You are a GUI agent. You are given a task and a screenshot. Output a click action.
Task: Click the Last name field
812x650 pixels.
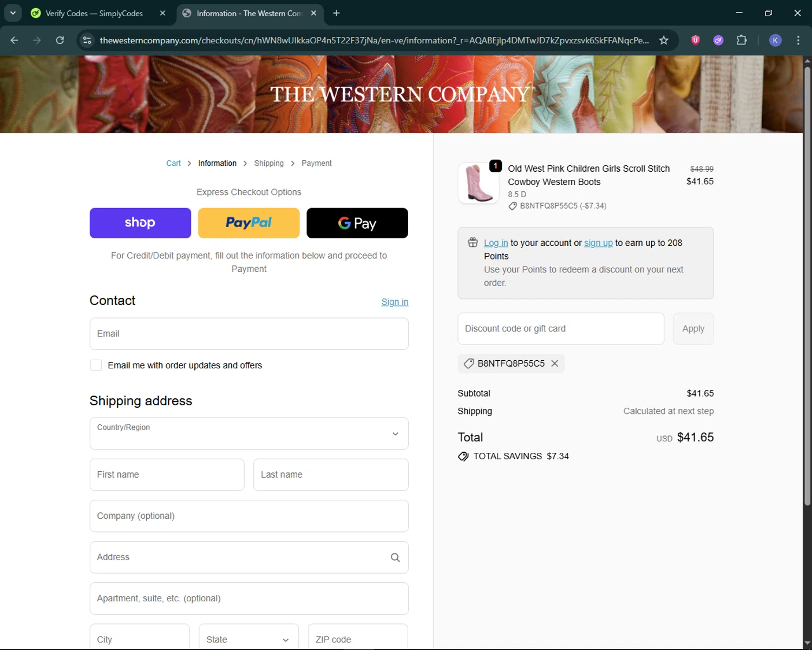[x=331, y=474]
